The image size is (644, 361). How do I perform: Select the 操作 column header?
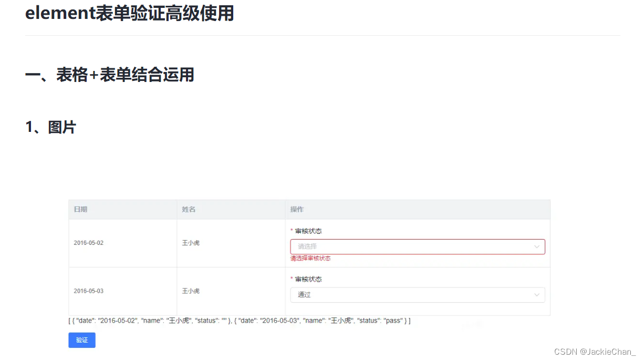click(x=297, y=209)
